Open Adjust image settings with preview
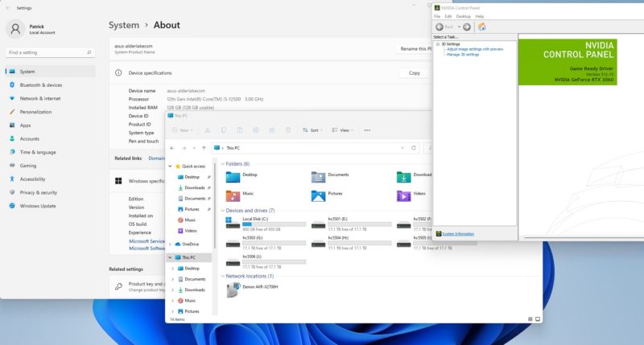This screenshot has width=644, height=345. [x=475, y=49]
